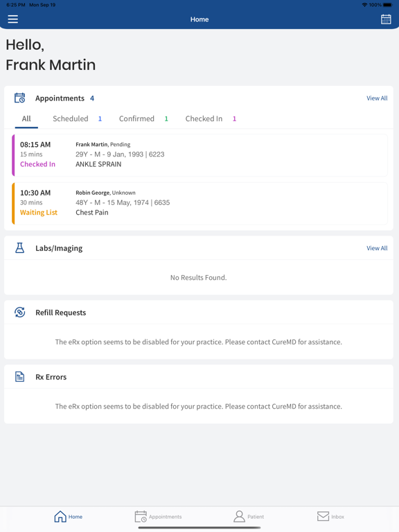Open the calendar icon in header

click(x=386, y=19)
